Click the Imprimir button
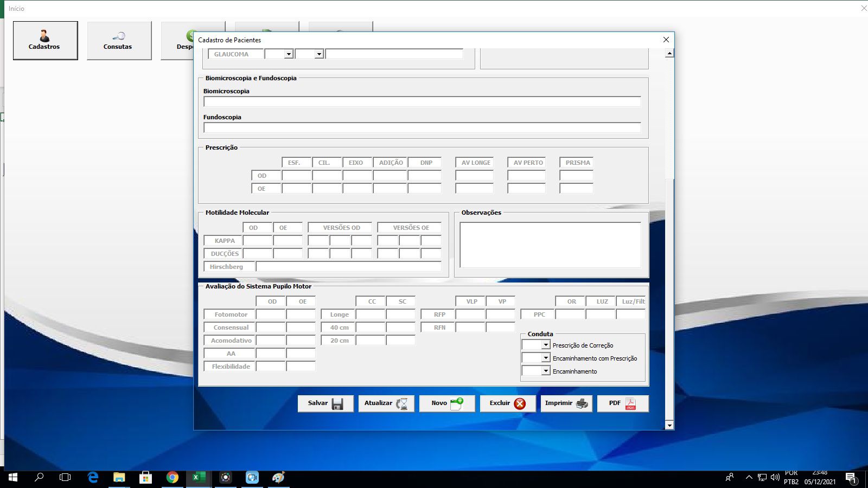This screenshot has width=868, height=488. pyautogui.click(x=566, y=403)
